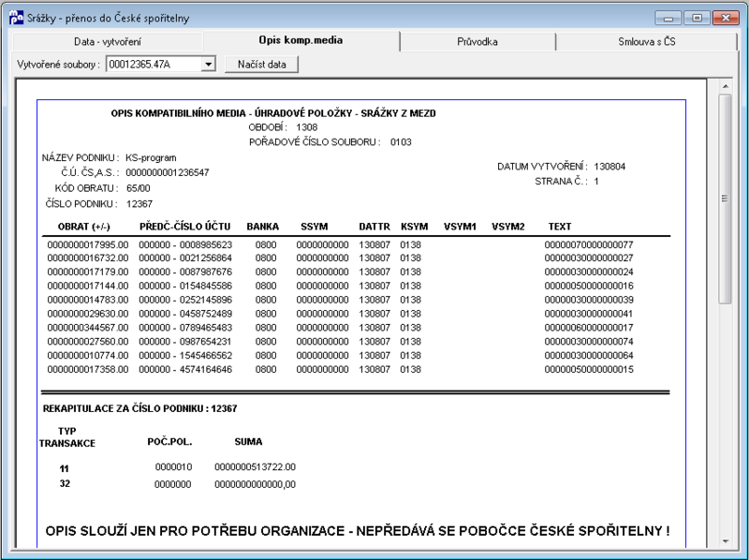This screenshot has height=560, width=749.
Task: Click text value 00000050000000015
Action: pos(589,369)
